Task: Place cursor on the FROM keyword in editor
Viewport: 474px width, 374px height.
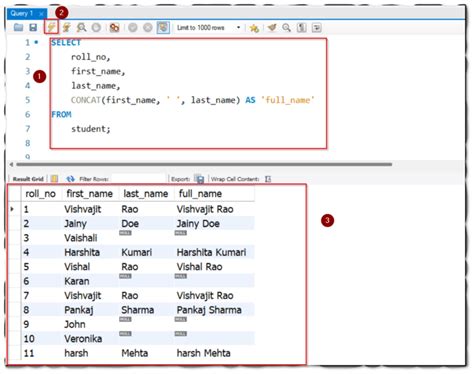Action: click(x=61, y=114)
